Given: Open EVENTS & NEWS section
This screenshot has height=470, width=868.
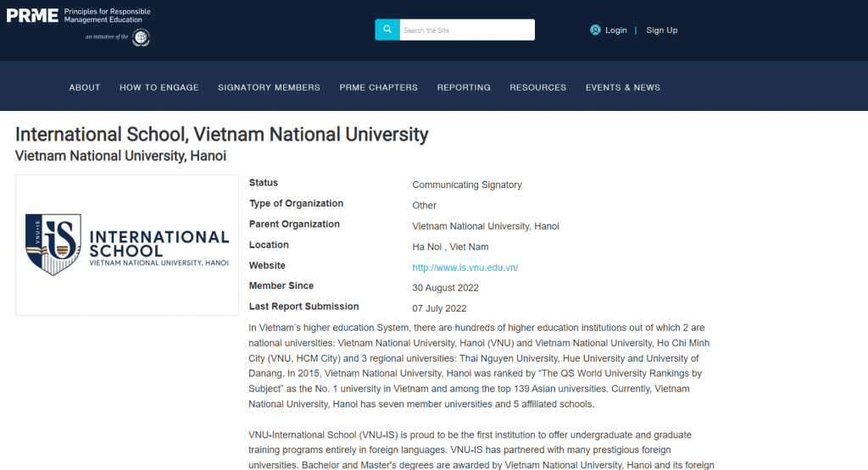Looking at the screenshot, I should [x=622, y=87].
